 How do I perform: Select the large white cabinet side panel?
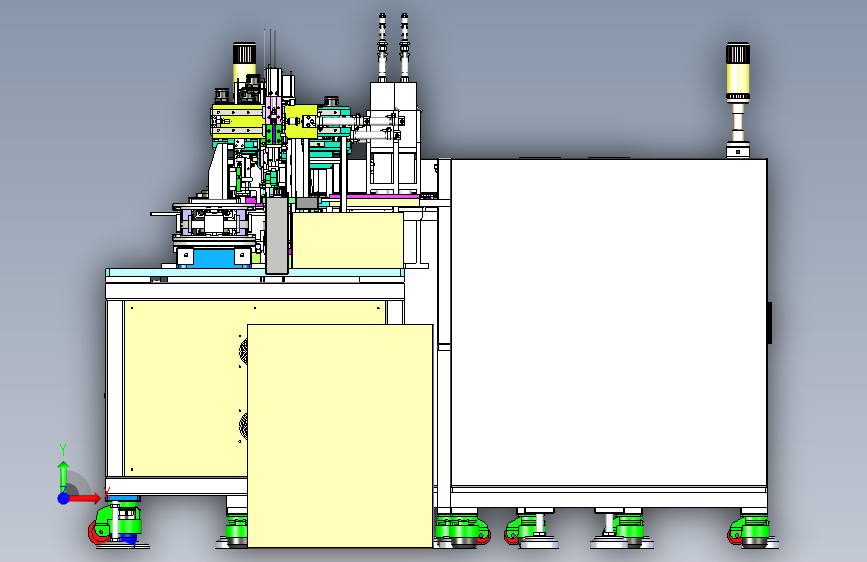(608, 322)
